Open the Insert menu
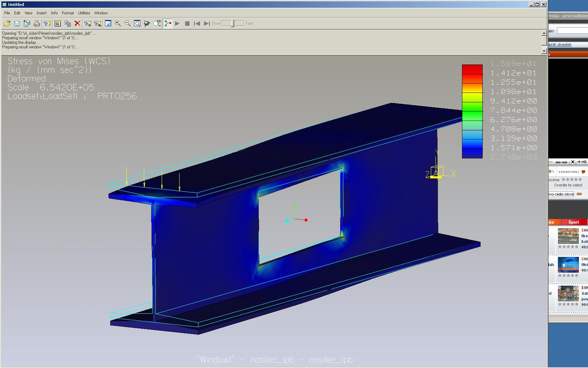 41,13
